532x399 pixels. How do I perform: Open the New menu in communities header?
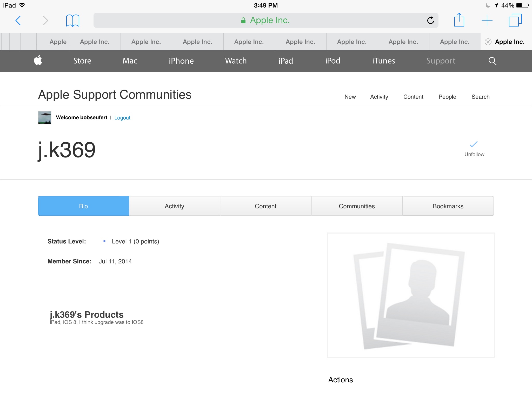click(x=350, y=97)
